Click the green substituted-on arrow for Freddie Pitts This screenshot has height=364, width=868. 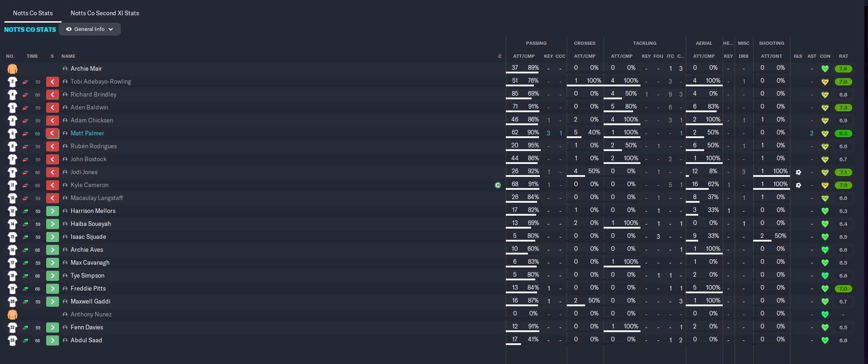point(53,289)
